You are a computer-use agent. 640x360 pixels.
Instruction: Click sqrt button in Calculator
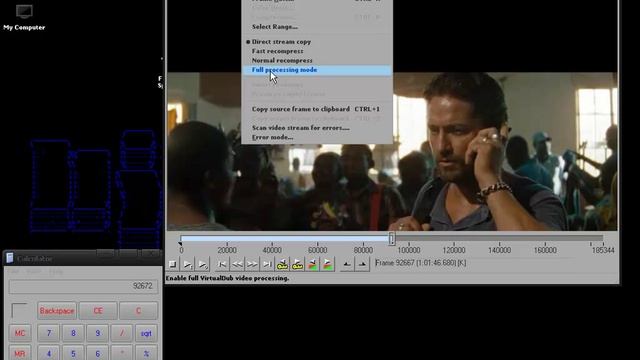tap(146, 333)
